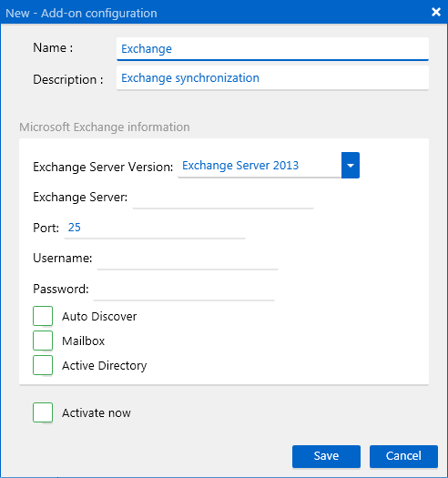Save the add-on configuration

point(326,456)
